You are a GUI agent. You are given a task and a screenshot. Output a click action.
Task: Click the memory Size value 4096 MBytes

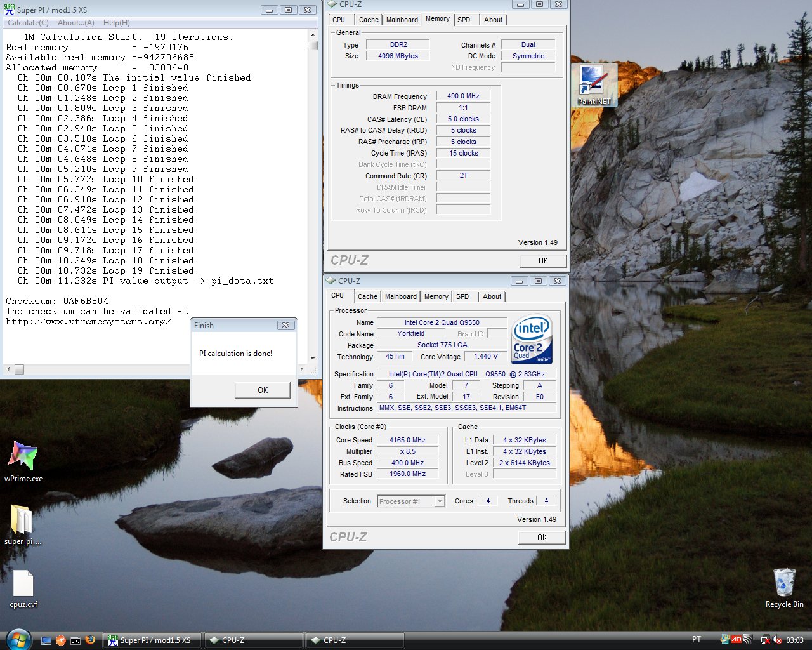[398, 56]
